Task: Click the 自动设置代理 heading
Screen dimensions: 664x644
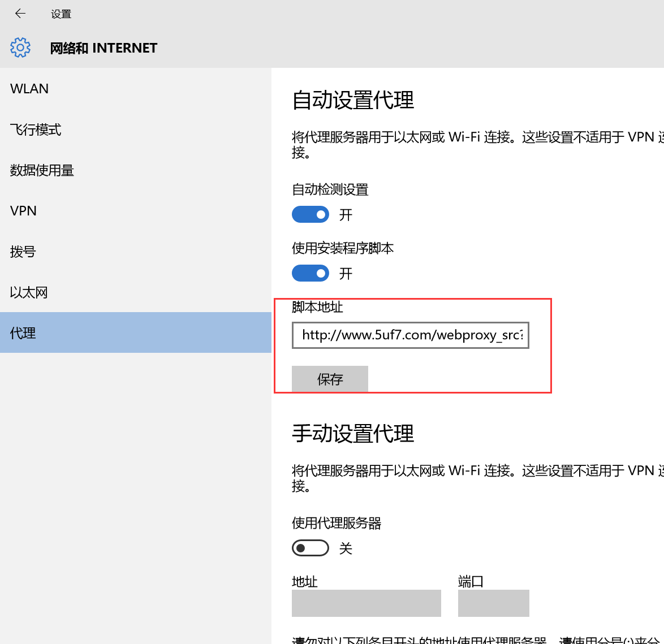Action: click(x=353, y=100)
